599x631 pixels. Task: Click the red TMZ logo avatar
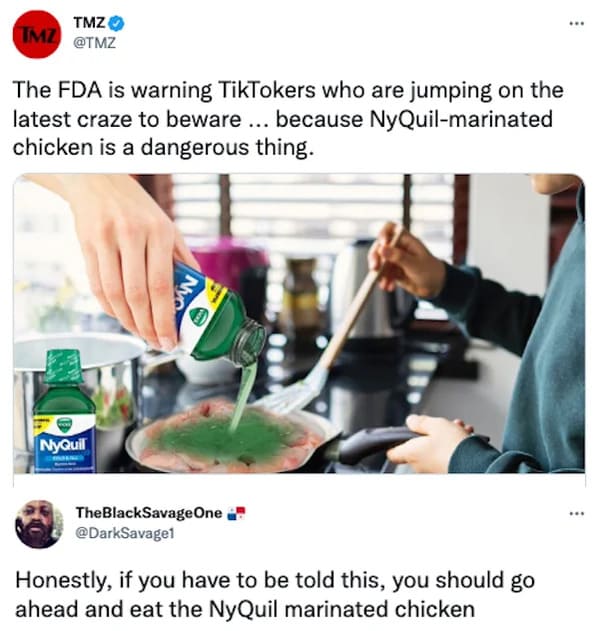(37, 35)
